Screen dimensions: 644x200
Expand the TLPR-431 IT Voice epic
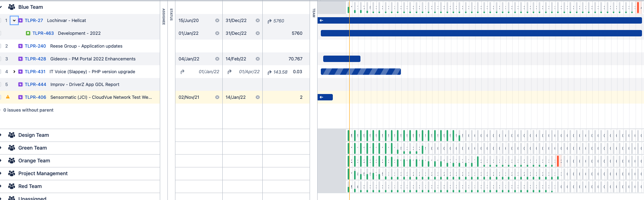[14, 72]
